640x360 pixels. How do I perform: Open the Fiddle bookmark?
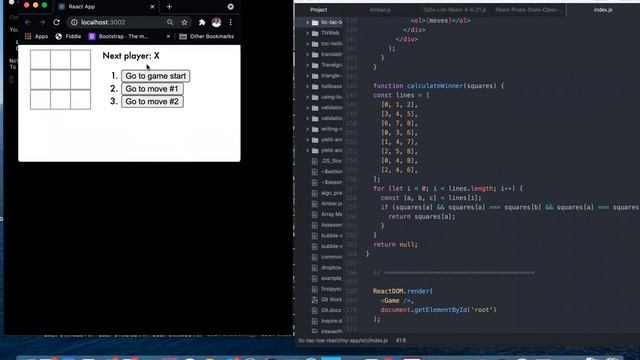(x=68, y=36)
